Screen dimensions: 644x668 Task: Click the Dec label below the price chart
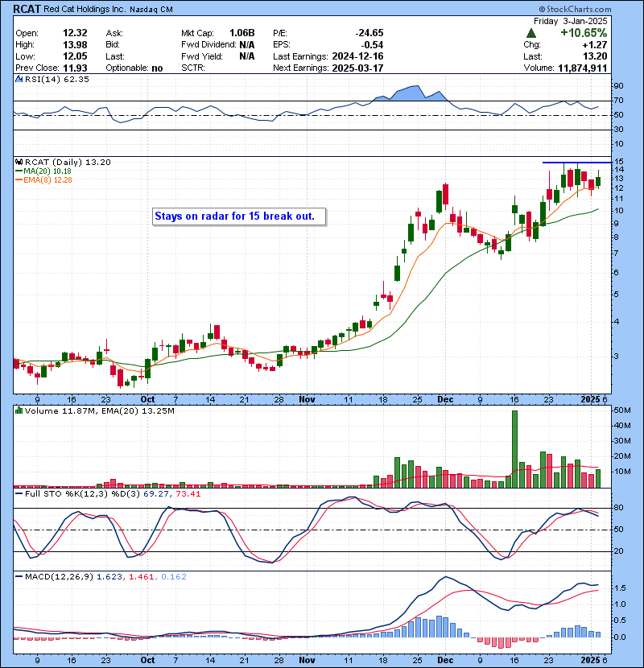[x=445, y=399]
